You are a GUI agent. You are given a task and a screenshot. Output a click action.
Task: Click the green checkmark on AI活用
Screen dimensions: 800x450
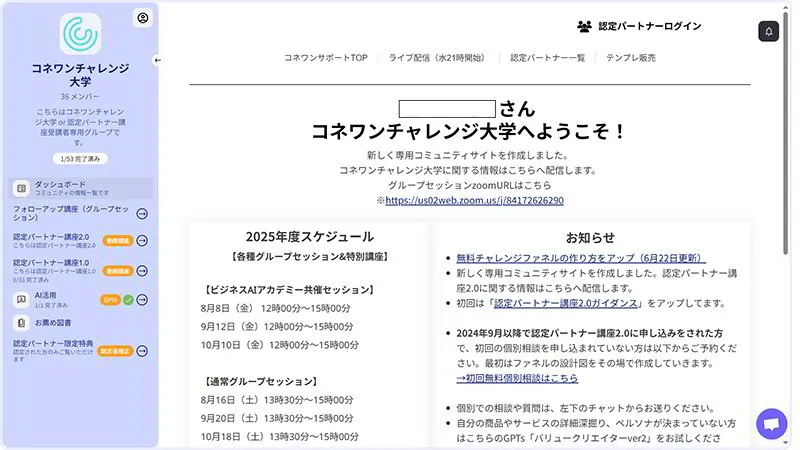tap(128, 299)
